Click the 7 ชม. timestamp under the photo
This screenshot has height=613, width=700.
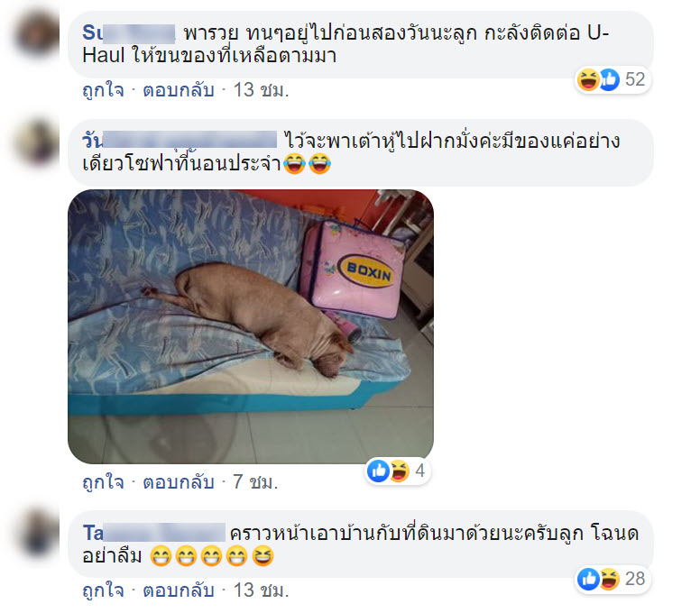point(255,481)
